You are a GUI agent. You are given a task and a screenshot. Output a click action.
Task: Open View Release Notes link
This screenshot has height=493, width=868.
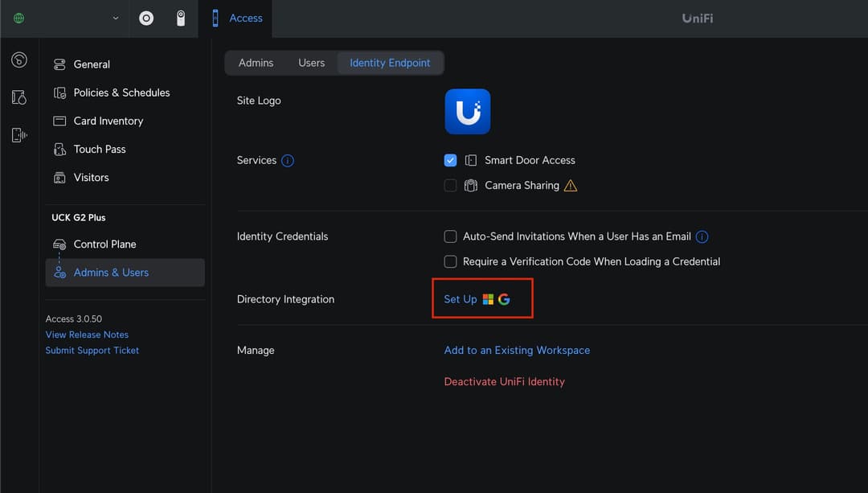[87, 335]
